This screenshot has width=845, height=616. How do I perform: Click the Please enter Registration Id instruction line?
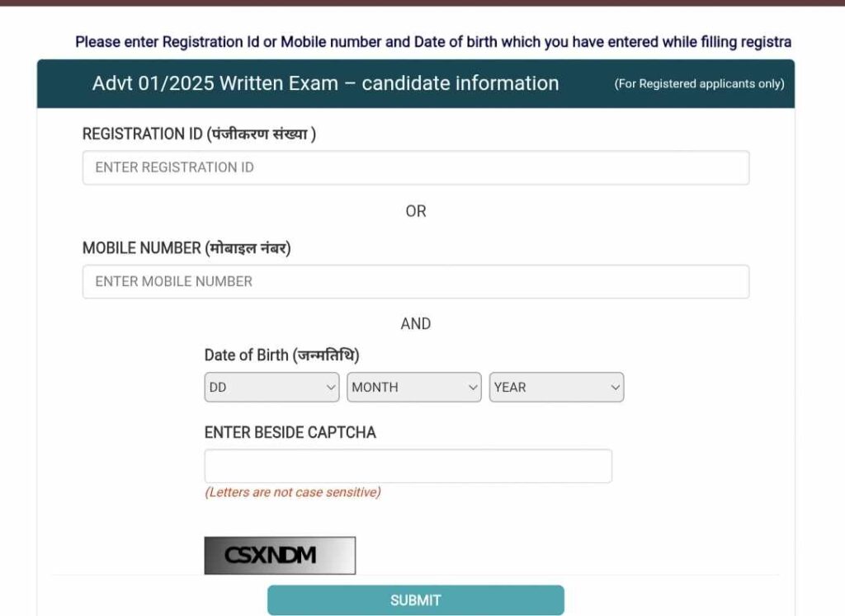pyautogui.click(x=433, y=42)
